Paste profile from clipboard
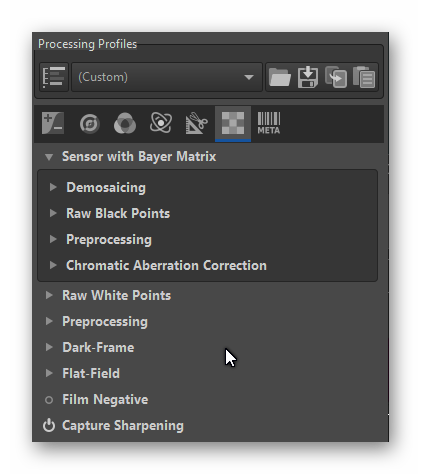Viewport: 421px width, 474px height. coord(364,77)
